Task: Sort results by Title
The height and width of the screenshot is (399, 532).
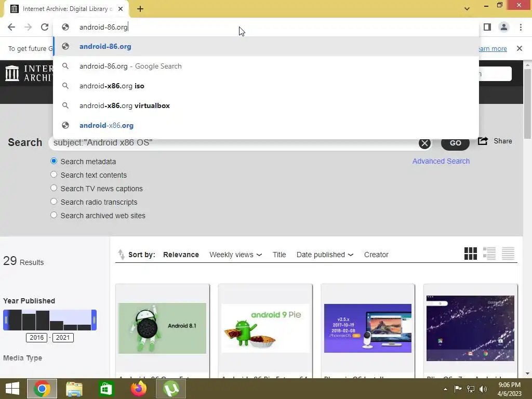Action: pyautogui.click(x=279, y=255)
